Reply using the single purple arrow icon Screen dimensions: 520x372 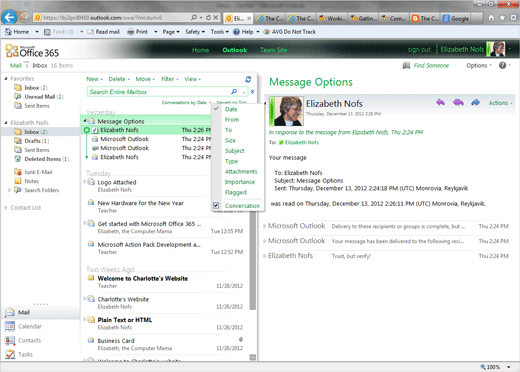[440, 103]
